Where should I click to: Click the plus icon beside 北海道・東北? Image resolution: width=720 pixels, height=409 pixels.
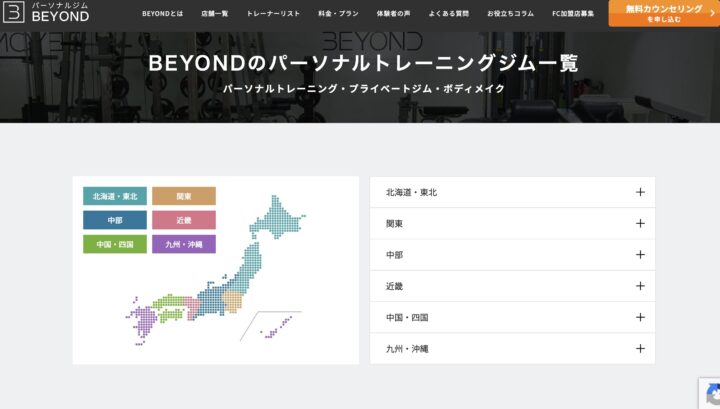tap(640, 192)
